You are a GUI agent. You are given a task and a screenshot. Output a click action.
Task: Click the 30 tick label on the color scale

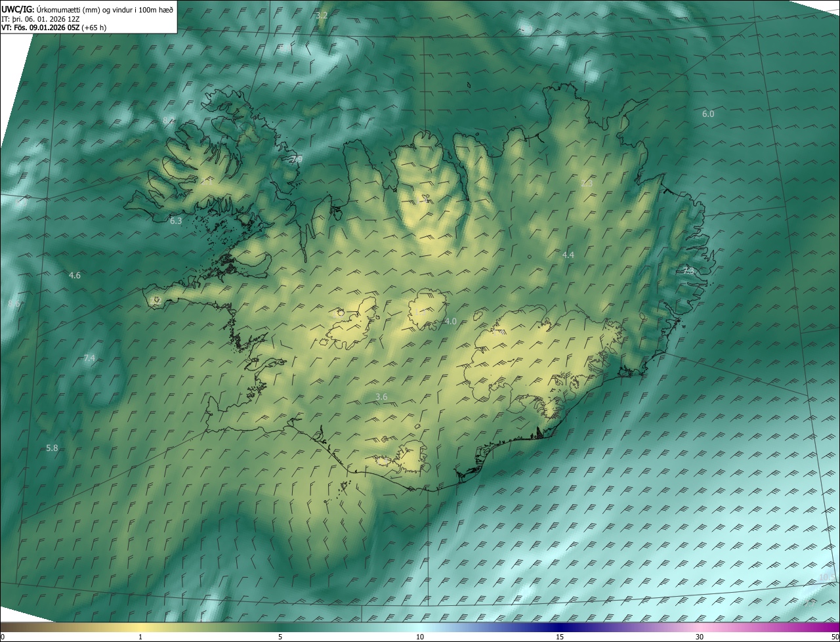700,637
